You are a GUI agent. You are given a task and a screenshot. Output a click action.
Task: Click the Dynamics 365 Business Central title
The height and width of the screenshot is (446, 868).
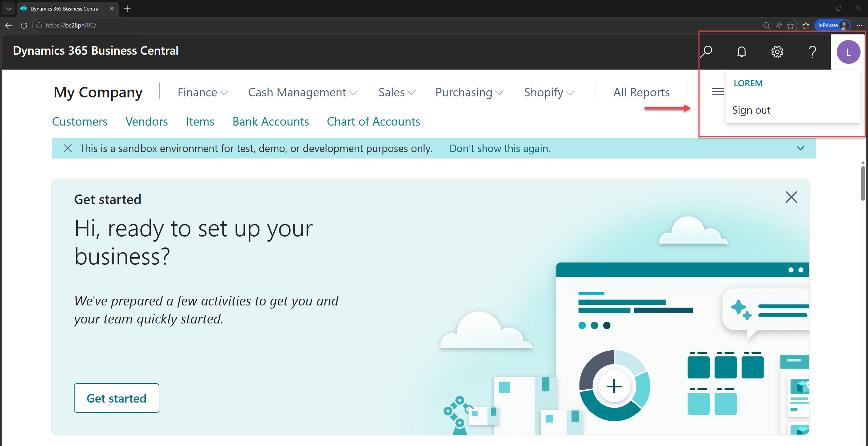(x=96, y=51)
